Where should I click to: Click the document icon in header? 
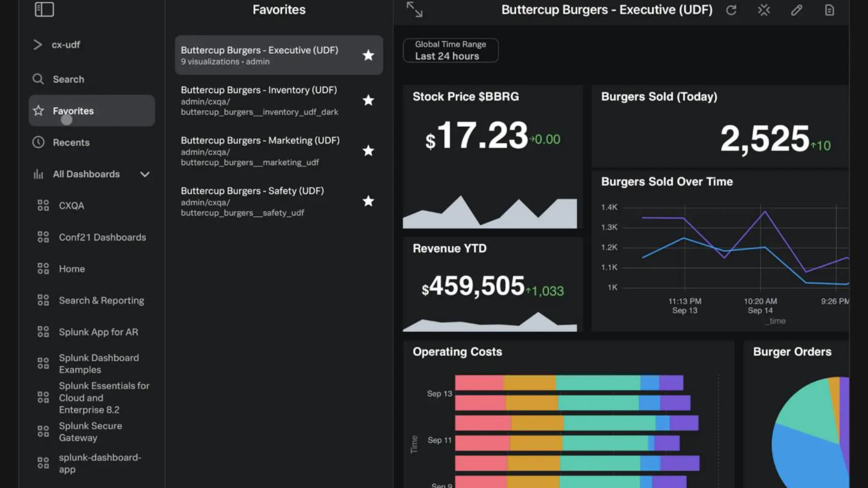point(829,10)
